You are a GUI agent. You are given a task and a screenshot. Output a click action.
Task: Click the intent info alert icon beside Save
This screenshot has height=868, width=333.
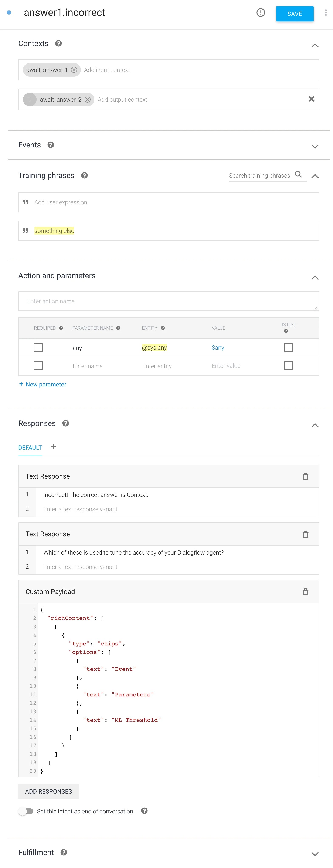(261, 13)
